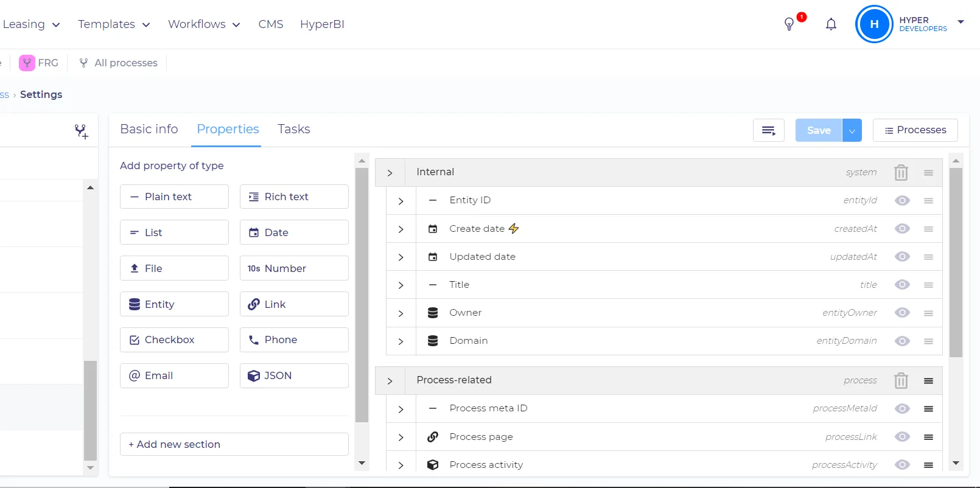The height and width of the screenshot is (488, 980).
Task: Toggle visibility of Owner property
Action: pos(902,312)
